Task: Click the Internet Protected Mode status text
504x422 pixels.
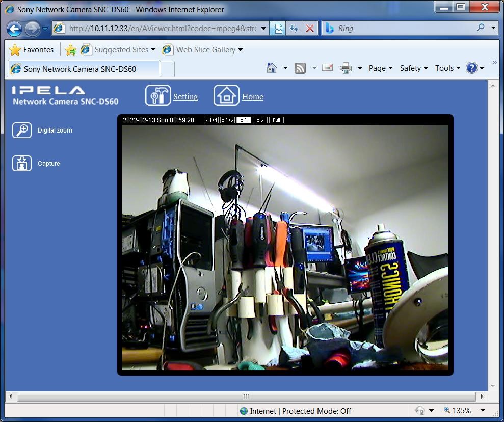Action: click(x=300, y=411)
